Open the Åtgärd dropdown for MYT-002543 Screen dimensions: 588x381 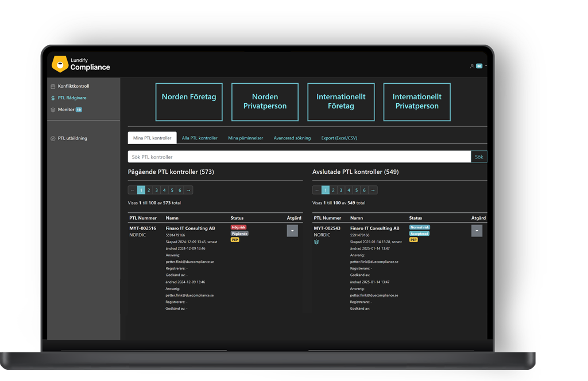(x=477, y=231)
